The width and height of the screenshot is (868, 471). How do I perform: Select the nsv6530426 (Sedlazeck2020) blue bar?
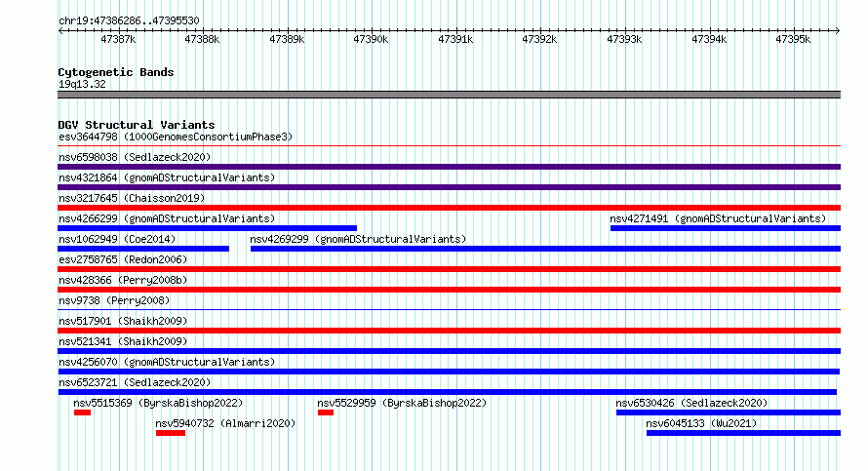coord(729,412)
